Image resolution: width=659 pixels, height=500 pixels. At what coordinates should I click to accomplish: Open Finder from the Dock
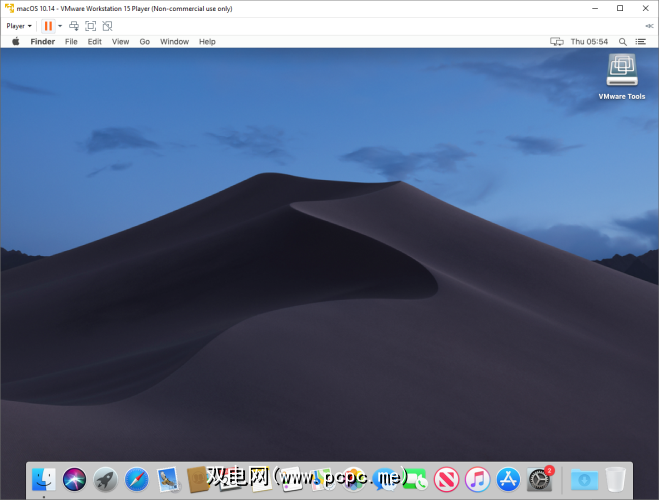click(44, 479)
